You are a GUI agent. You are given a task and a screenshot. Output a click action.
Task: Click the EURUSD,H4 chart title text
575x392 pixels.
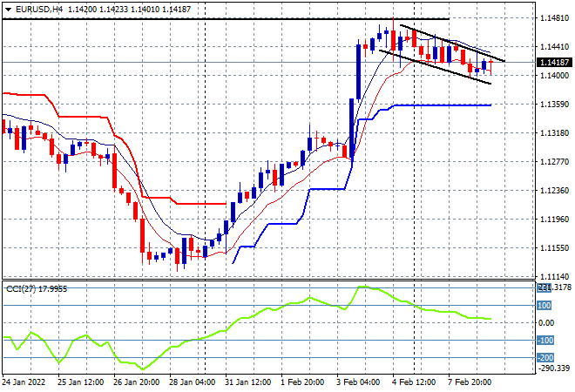pyautogui.click(x=33, y=7)
